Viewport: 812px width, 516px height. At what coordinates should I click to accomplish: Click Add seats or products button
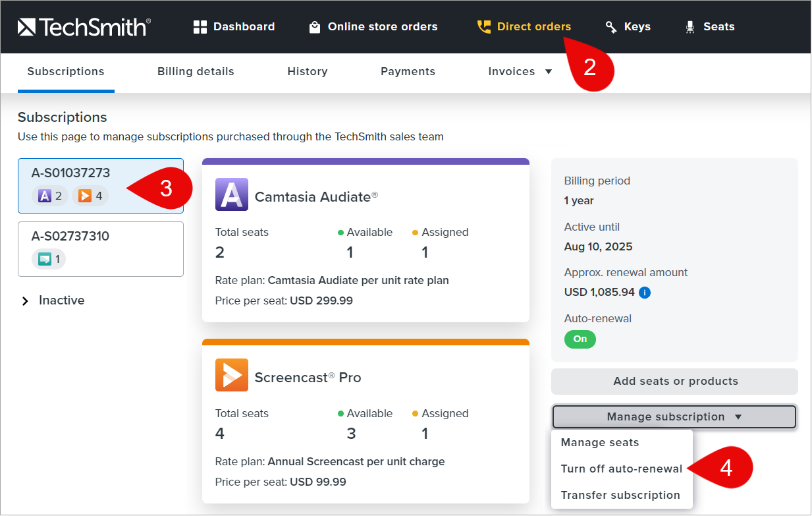[674, 382]
